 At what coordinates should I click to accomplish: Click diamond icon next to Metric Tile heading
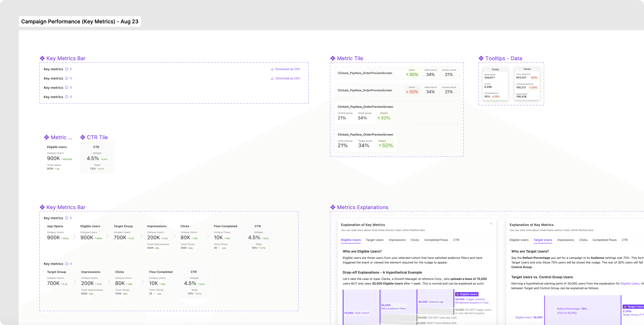[333, 58]
